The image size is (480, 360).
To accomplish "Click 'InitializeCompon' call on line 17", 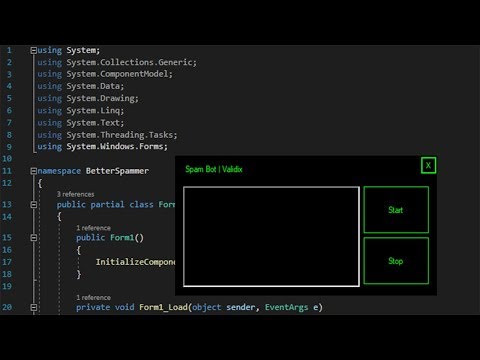I will pos(135,262).
